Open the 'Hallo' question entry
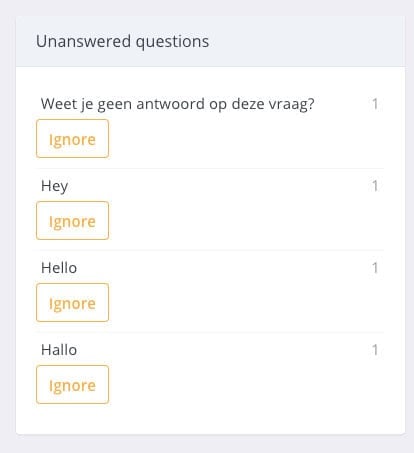414x453 pixels. (59, 350)
